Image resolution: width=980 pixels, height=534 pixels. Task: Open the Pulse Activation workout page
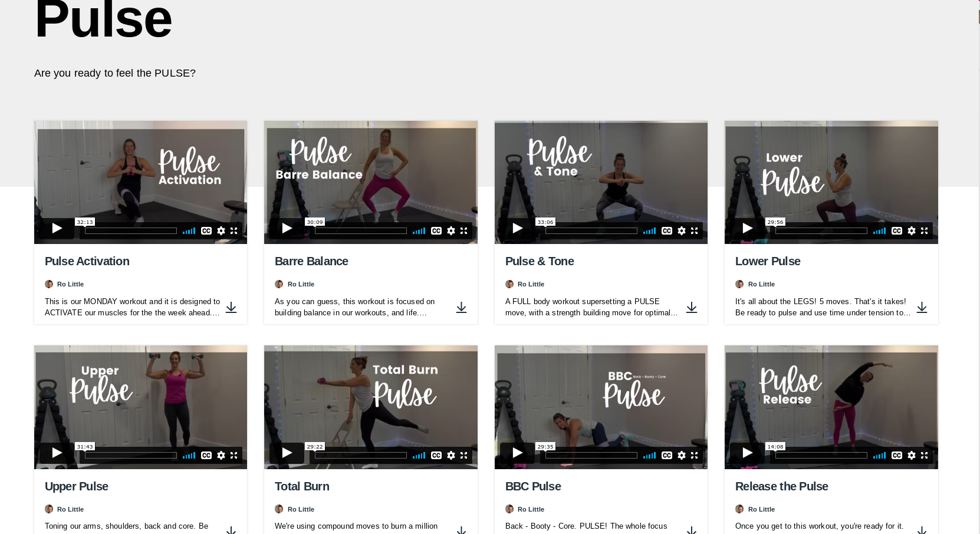pos(87,261)
